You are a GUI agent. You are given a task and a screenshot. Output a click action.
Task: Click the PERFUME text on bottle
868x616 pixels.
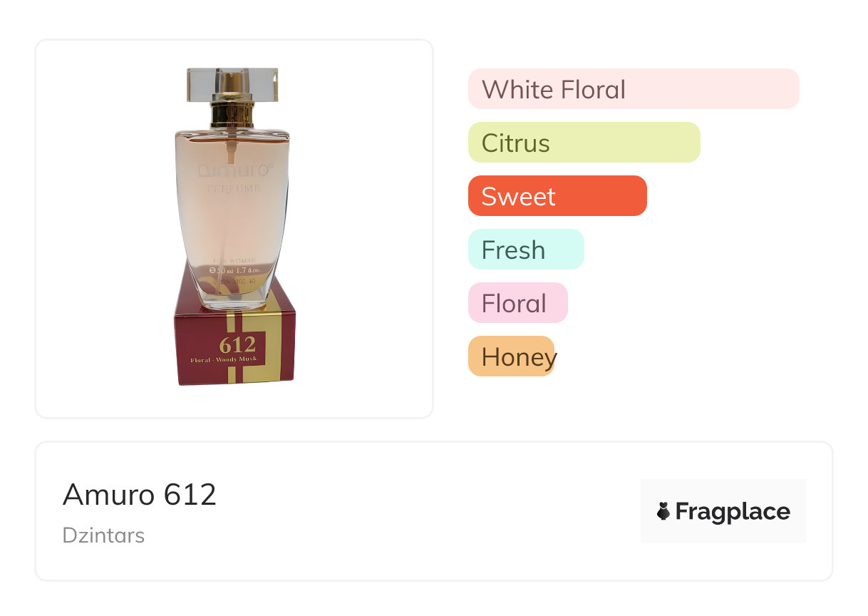[234, 189]
